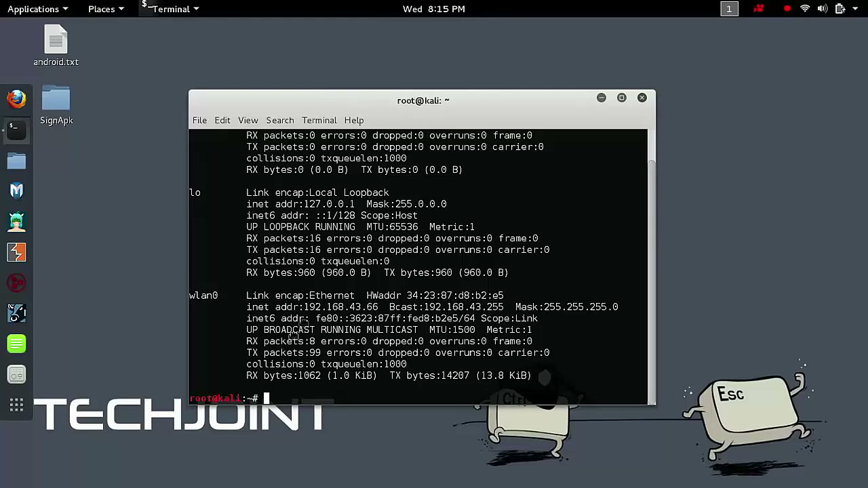Open the terminal View menu
868x488 pixels.
248,120
